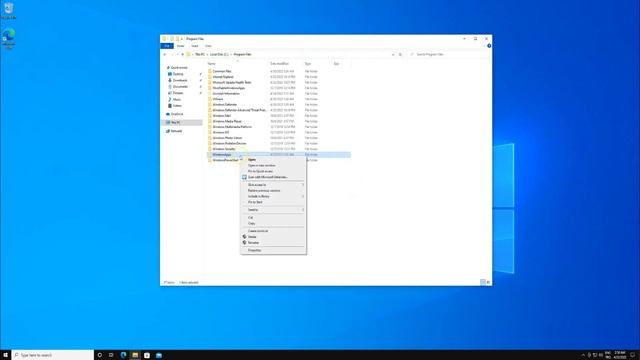Image resolution: width=640 pixels, height=360 pixels.
Task: Open the Windows Start menu
Action: click(x=5, y=355)
